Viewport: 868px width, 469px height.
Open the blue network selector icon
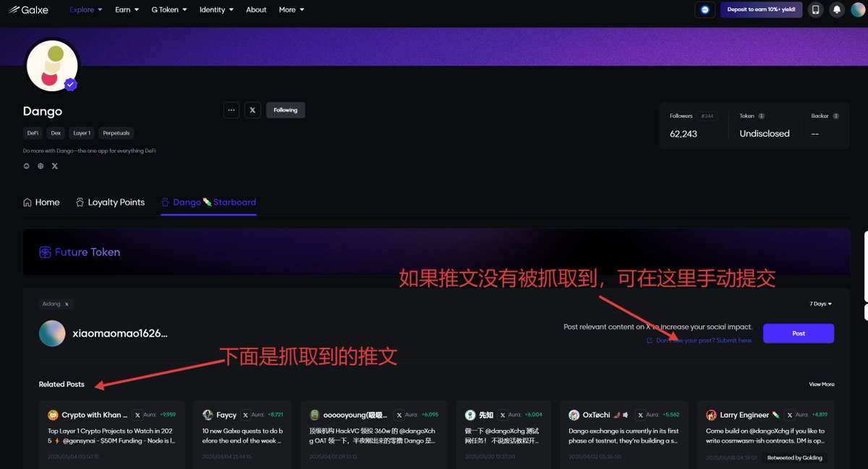coord(705,10)
